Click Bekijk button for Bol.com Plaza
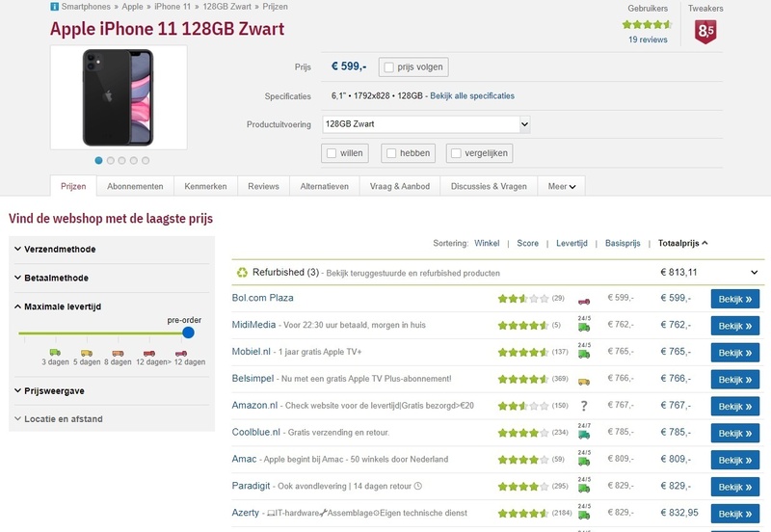Image resolution: width=771 pixels, height=532 pixels. click(x=734, y=299)
